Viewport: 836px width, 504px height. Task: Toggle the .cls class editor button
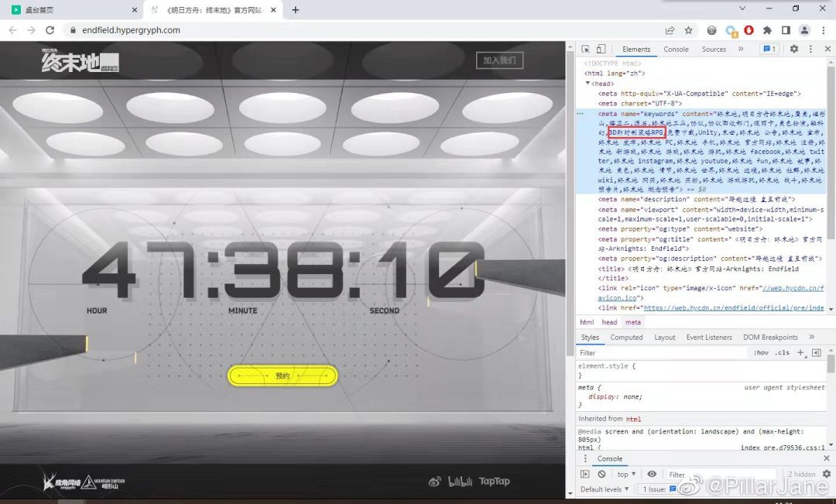coord(783,352)
